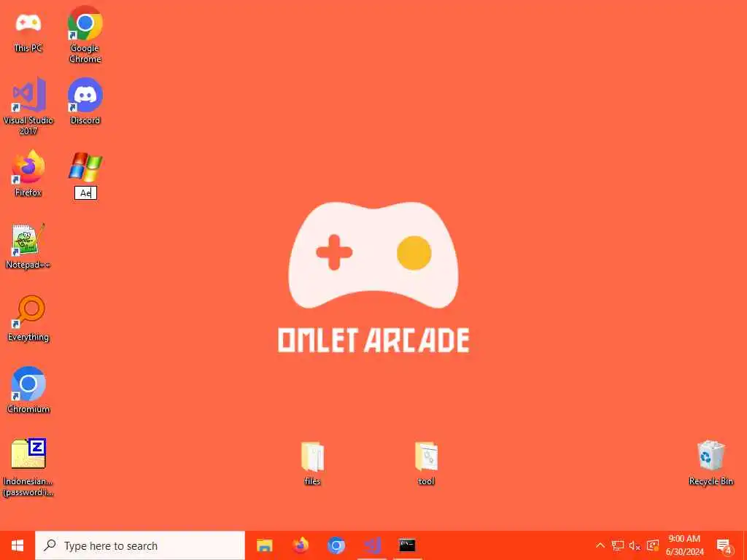Open Firefox from the taskbar
747x560 pixels.
[300, 545]
